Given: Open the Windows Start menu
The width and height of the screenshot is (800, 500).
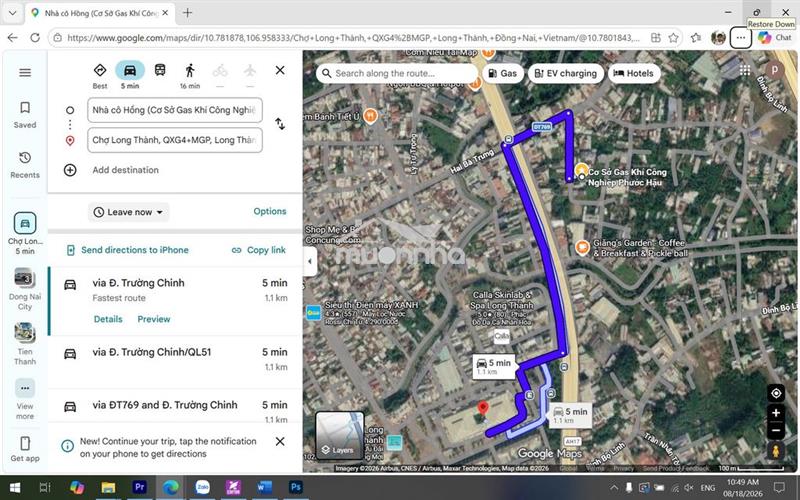Looking at the screenshot, I should click(x=15, y=488).
